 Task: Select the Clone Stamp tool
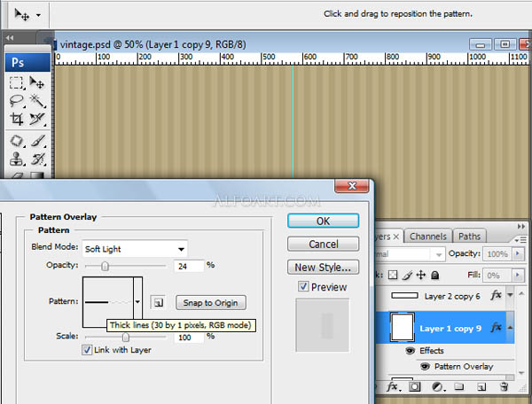coord(16,159)
